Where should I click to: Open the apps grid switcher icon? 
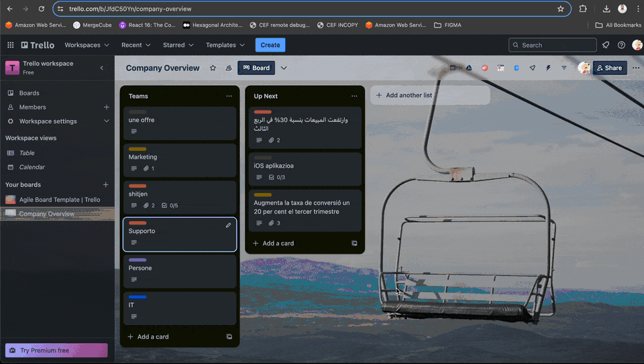tap(11, 45)
